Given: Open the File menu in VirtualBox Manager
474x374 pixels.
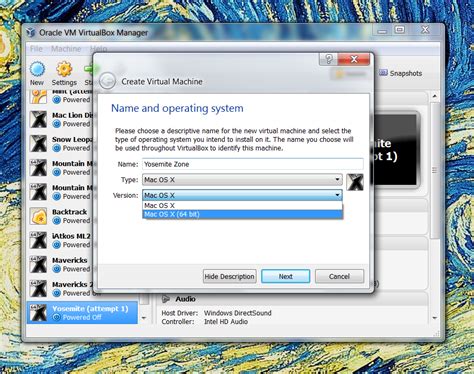Looking at the screenshot, I should (x=36, y=49).
